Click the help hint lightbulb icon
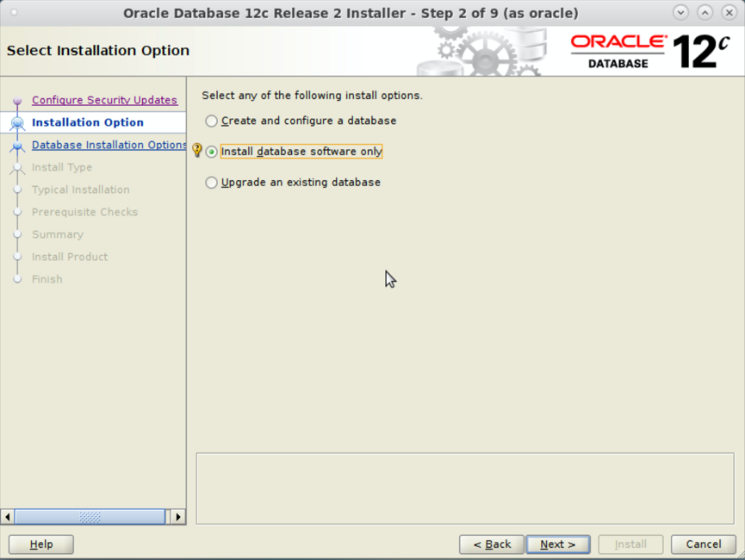 pyautogui.click(x=196, y=150)
